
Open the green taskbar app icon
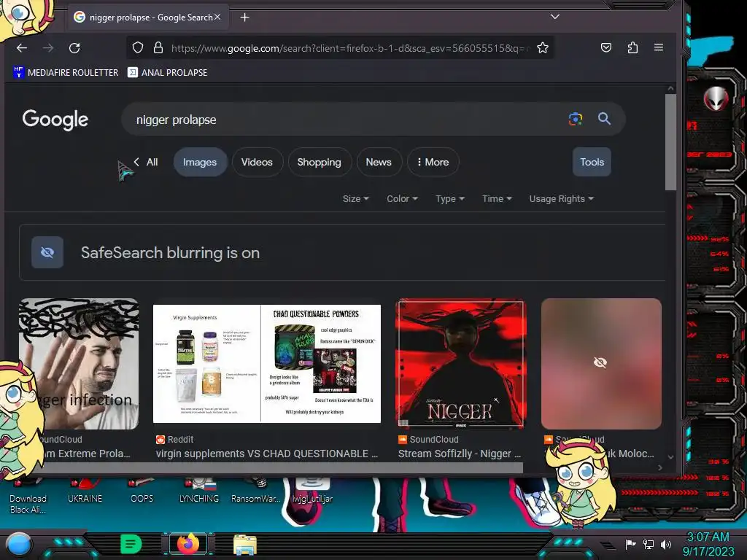coord(131,544)
